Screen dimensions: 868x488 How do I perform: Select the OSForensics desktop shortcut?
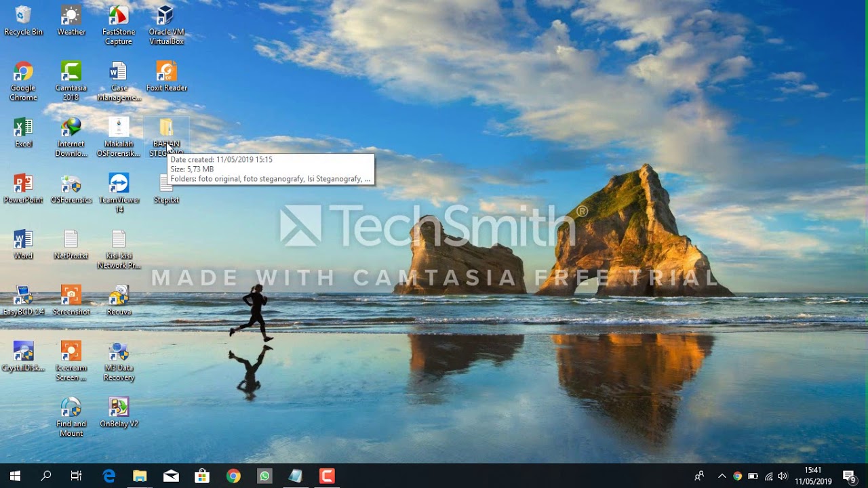tap(71, 189)
